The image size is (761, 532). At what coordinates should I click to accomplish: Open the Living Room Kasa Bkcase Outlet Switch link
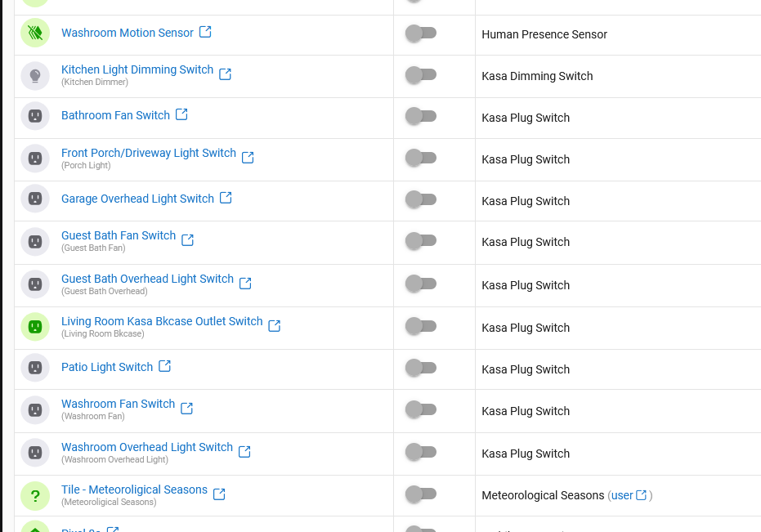coord(162,321)
